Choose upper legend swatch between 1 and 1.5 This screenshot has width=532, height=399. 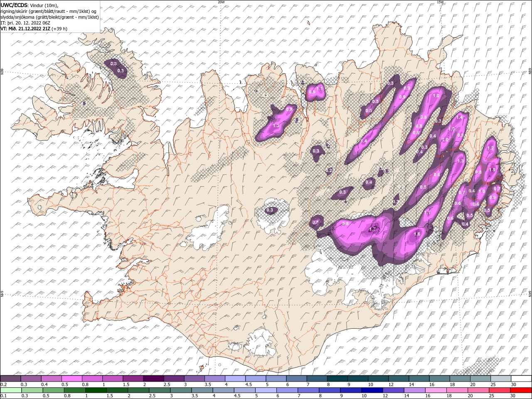[x=113, y=378]
